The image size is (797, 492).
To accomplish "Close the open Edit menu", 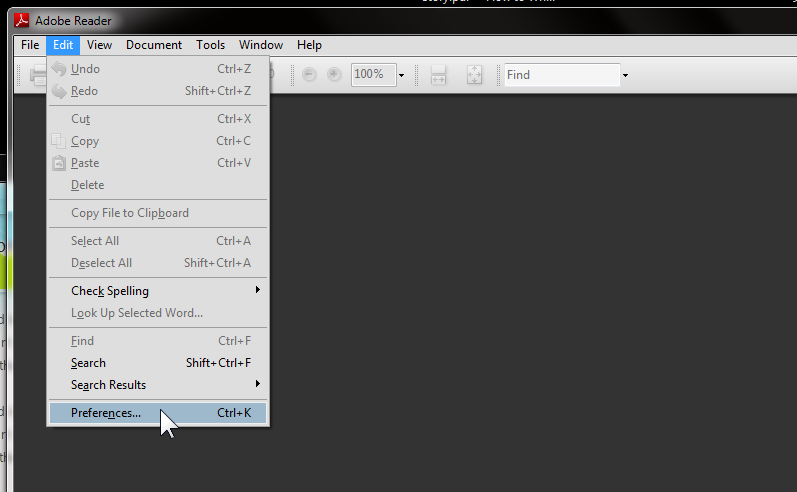I will (63, 45).
